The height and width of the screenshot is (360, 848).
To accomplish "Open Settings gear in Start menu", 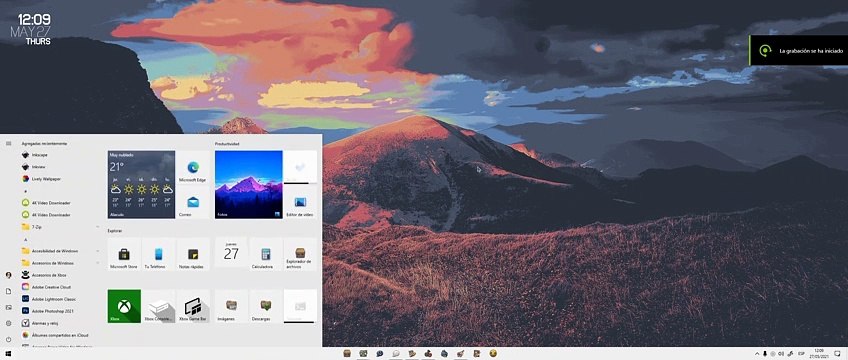I will point(9,323).
